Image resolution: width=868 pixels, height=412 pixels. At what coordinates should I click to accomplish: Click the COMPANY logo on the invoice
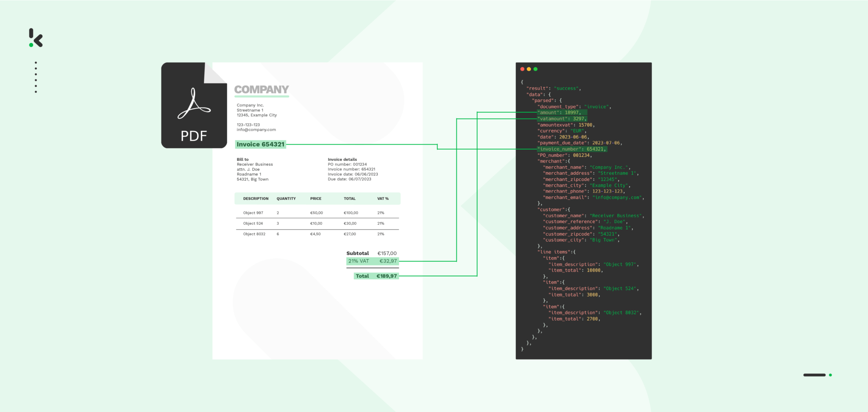click(262, 90)
